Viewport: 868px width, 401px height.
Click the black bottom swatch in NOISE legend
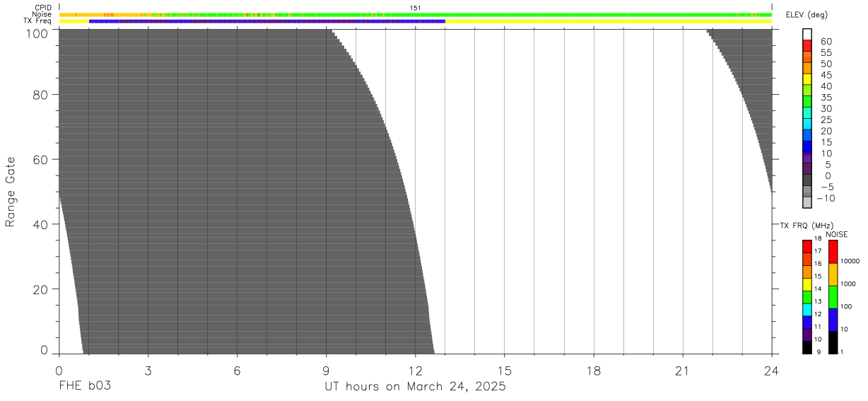833,342
